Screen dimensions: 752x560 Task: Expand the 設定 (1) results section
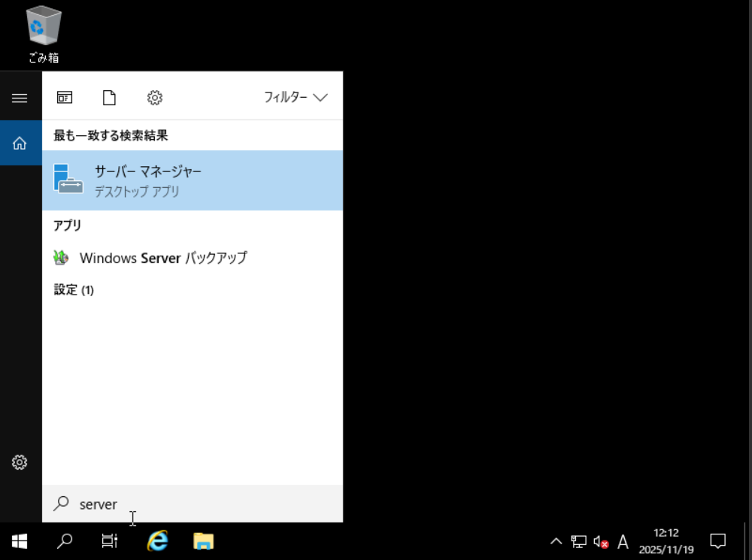(73, 289)
